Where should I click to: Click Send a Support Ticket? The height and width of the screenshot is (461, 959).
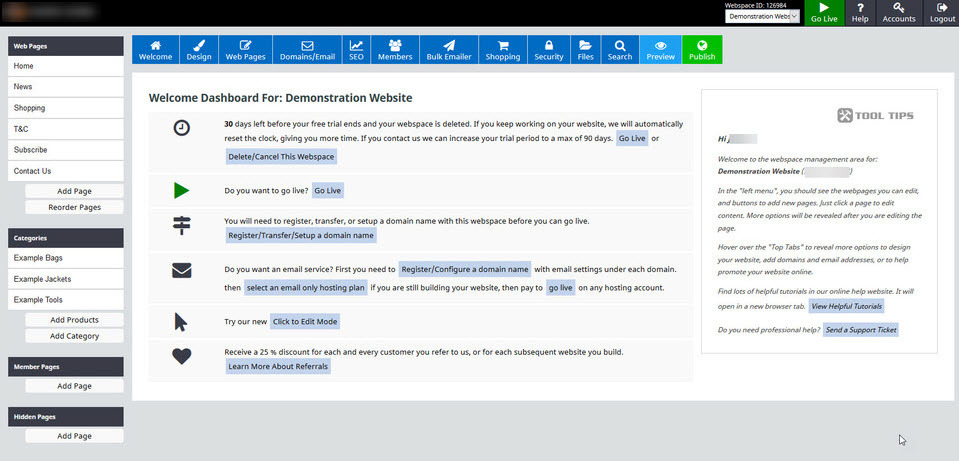tap(861, 329)
